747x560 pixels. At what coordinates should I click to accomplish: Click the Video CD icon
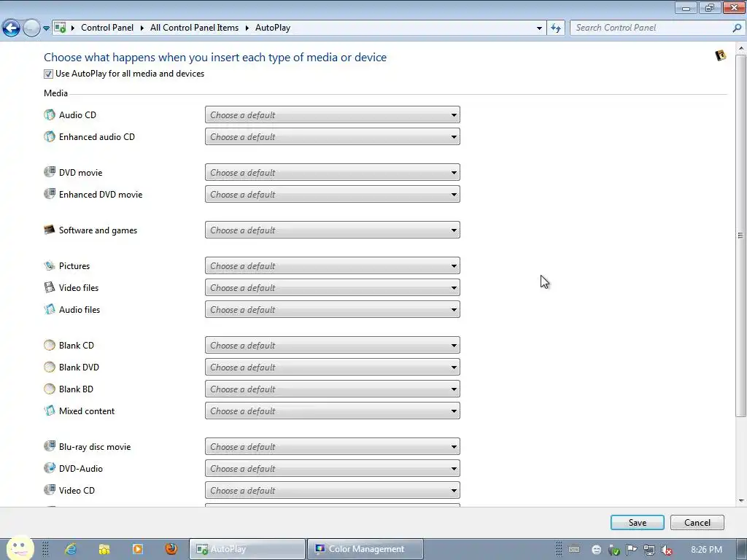point(50,489)
